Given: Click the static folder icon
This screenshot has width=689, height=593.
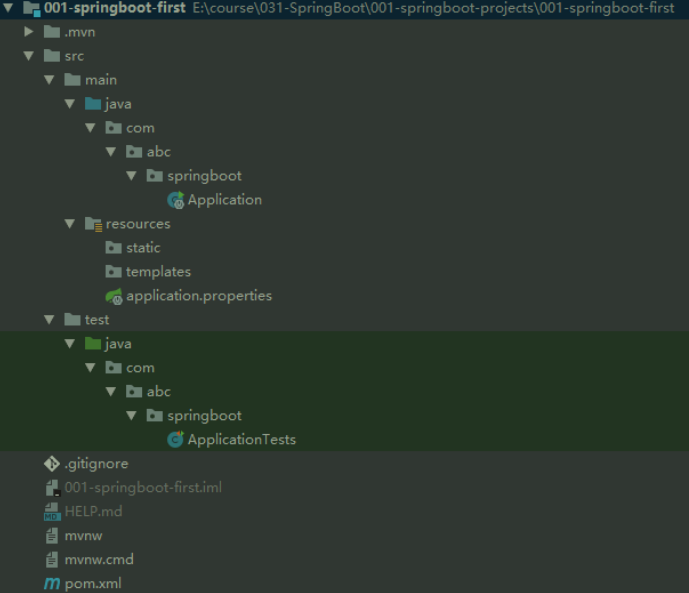Looking at the screenshot, I should (113, 248).
